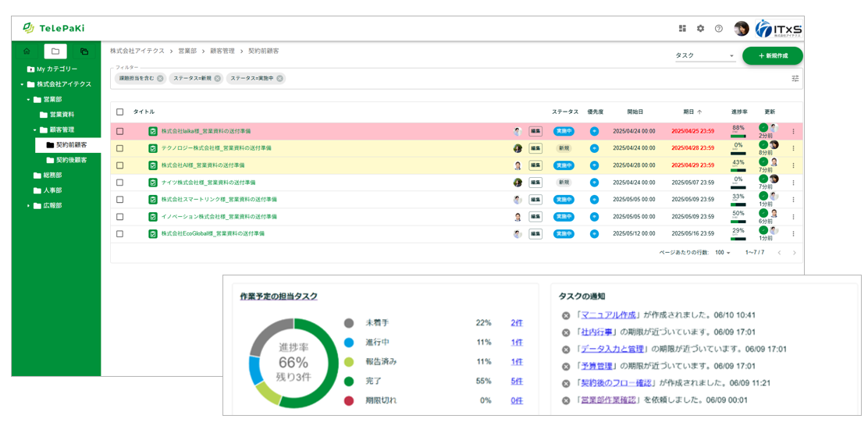Open the dashboard grid icon in header
Screen dimensions: 868x426
682,29
